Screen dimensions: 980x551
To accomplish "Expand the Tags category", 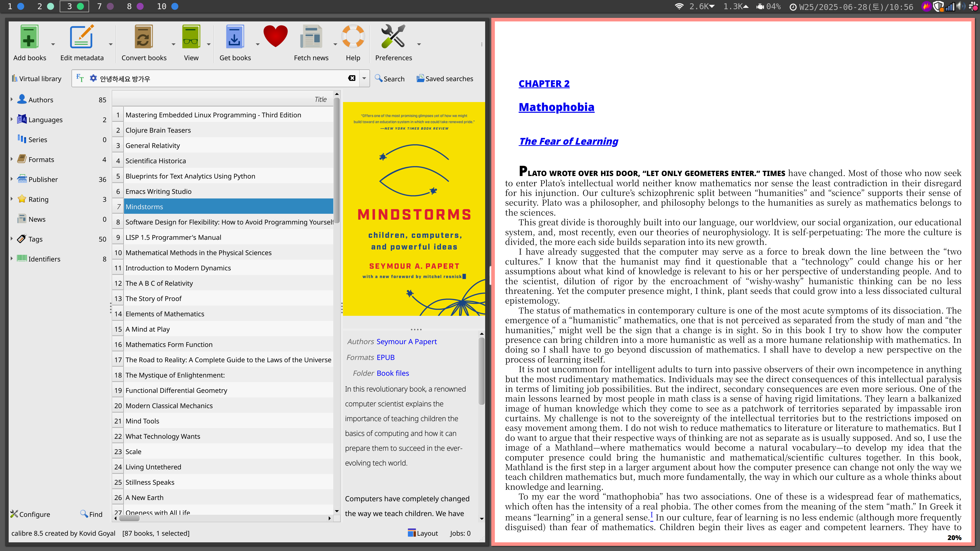I will (12, 239).
